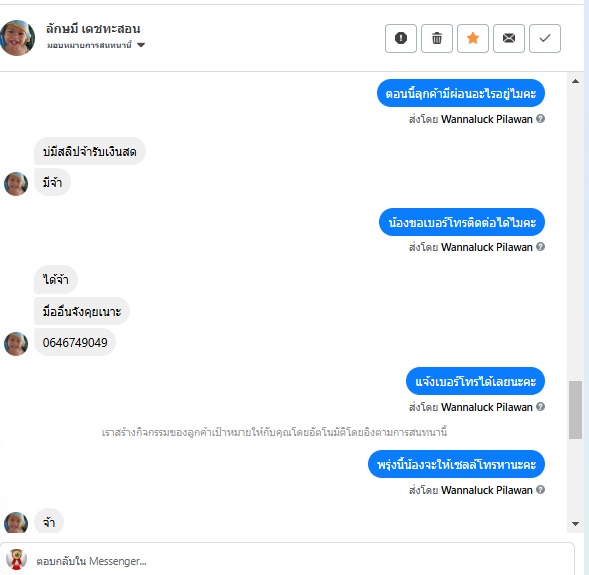The height and width of the screenshot is (575, 589).
Task: Click help icon beside first Wannaluck Pilawan label
Action: (540, 119)
